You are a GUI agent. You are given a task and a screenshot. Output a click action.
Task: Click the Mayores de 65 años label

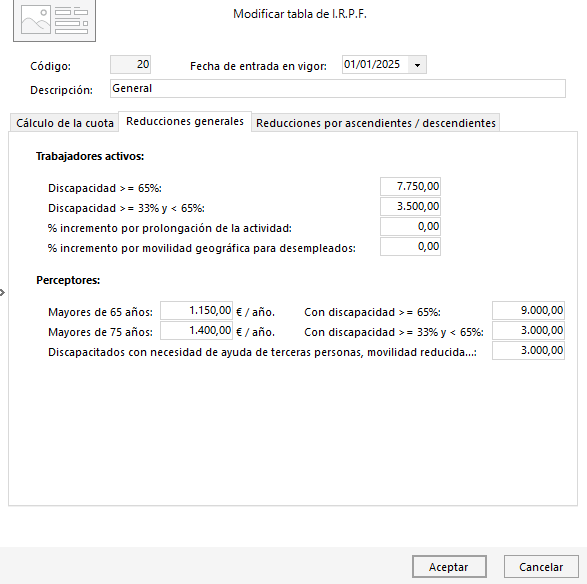(100, 312)
